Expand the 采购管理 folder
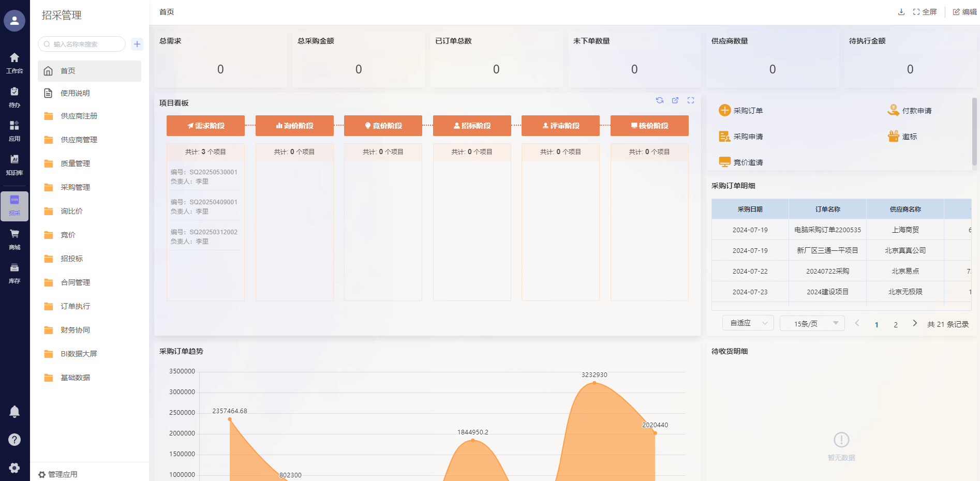The image size is (980, 481). (75, 187)
